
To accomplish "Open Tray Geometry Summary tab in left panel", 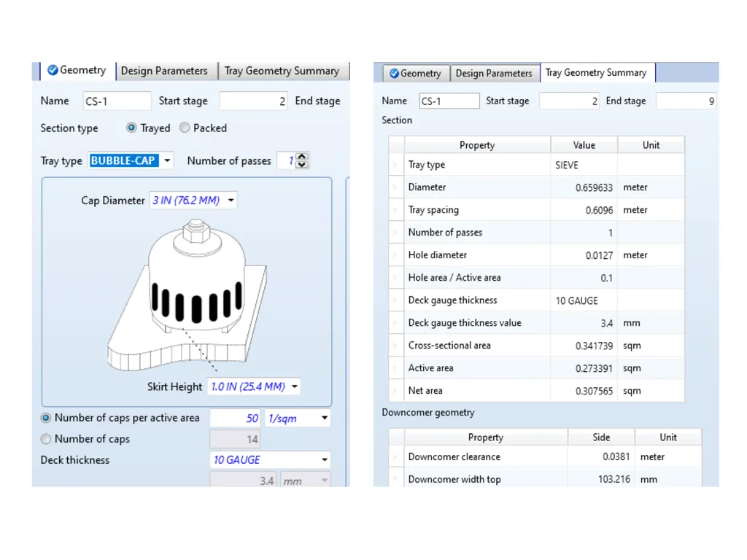I will [282, 71].
